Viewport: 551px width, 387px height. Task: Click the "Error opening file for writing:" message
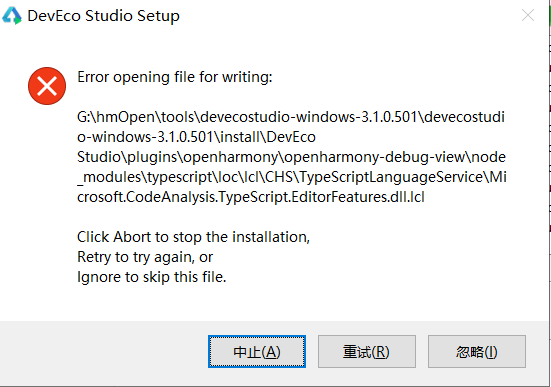coord(175,77)
